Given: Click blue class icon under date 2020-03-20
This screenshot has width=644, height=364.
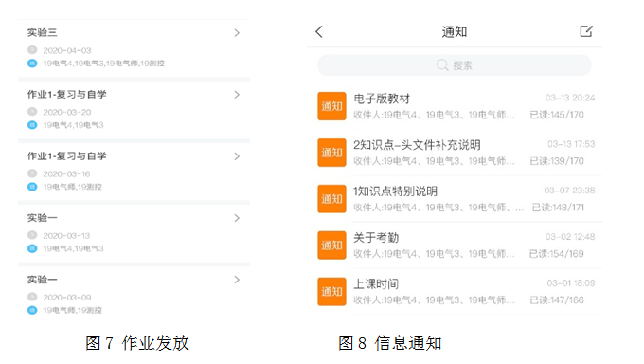Looking at the screenshot, I should click(x=32, y=125).
